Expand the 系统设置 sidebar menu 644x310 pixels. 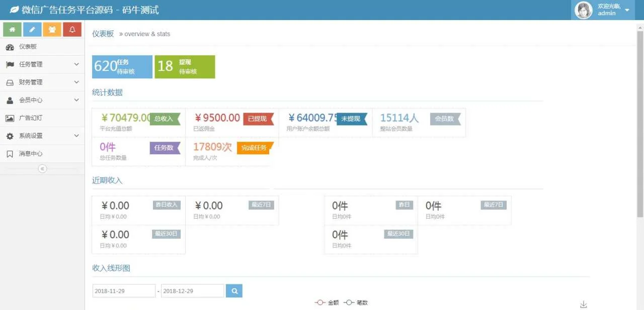pyautogui.click(x=42, y=136)
